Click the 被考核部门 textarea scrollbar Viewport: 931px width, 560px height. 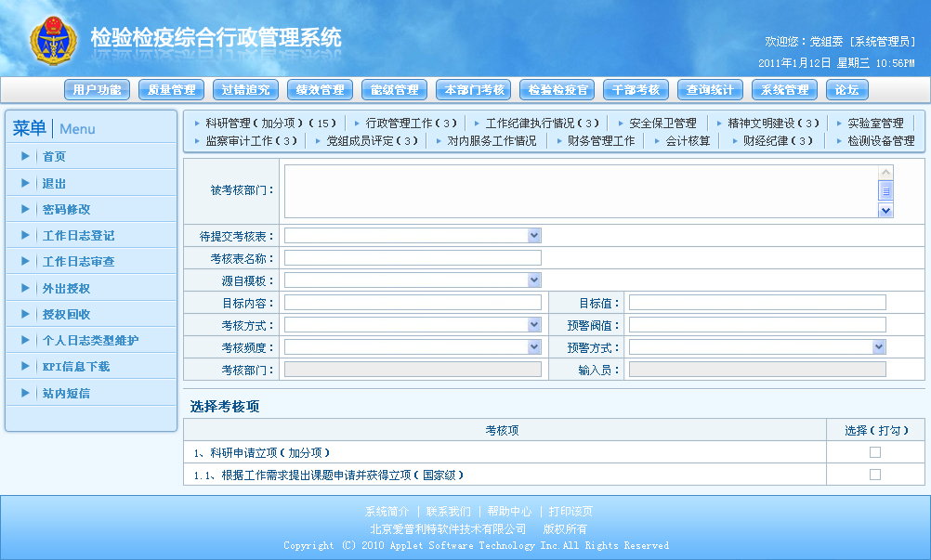tap(885, 190)
